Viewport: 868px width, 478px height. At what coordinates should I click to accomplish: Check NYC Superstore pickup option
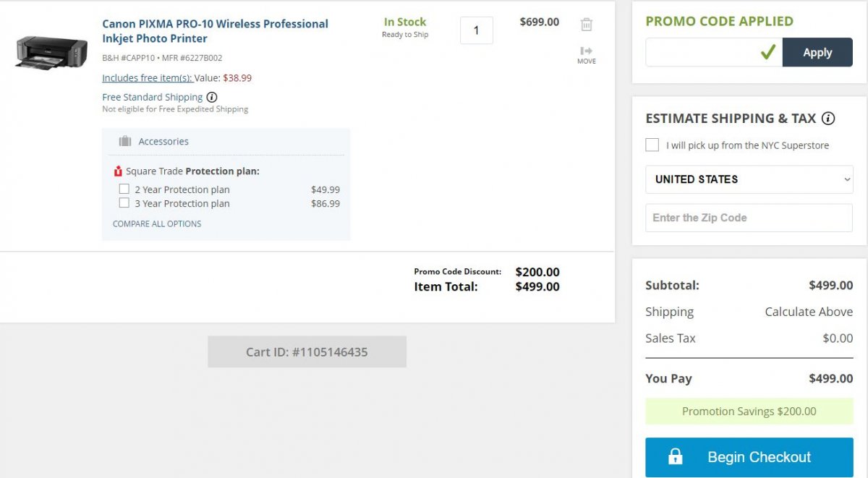tap(652, 145)
